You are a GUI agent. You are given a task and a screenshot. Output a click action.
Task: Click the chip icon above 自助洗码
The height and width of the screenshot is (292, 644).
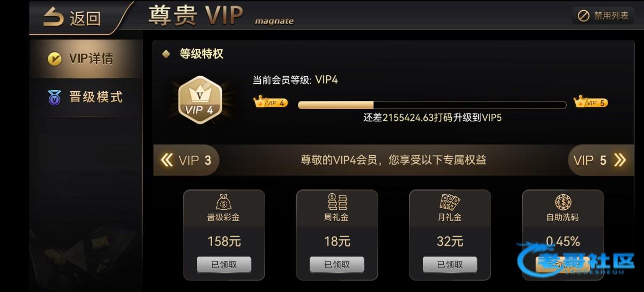pyautogui.click(x=563, y=202)
